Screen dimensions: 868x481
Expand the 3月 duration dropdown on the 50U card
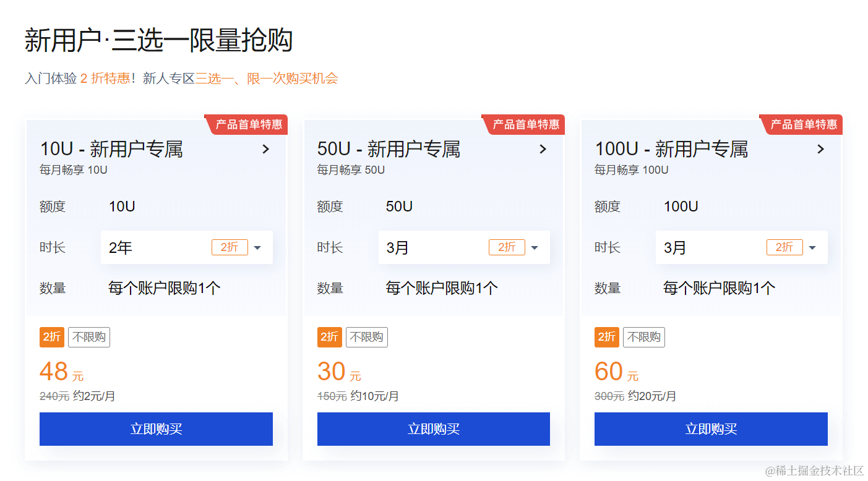[x=535, y=247]
